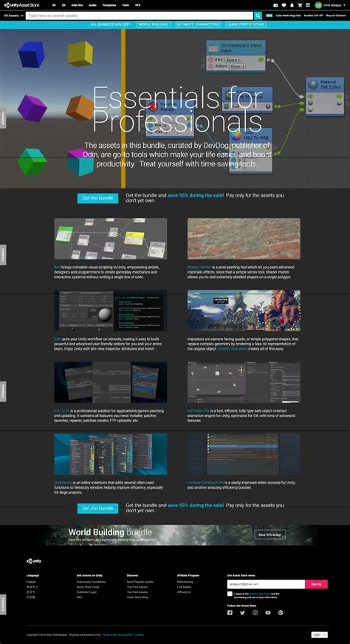Open the Console Enhanced Pro thumbnail

pos(244,454)
